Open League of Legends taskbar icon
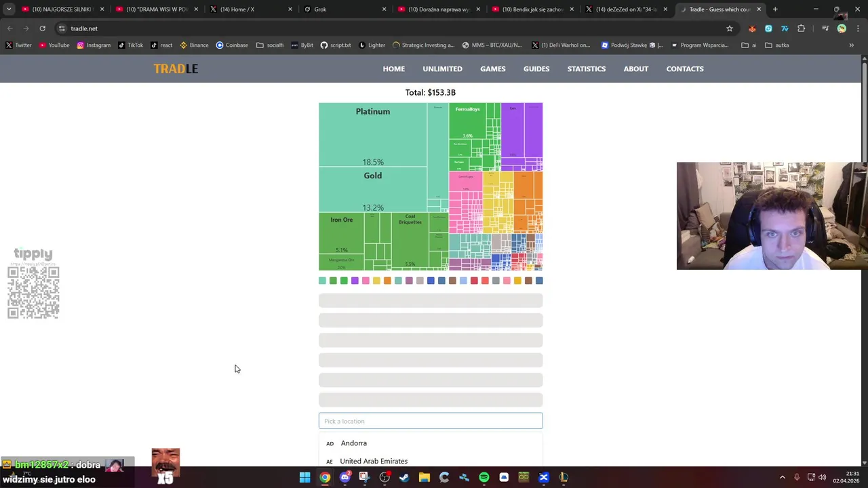 click(564, 478)
